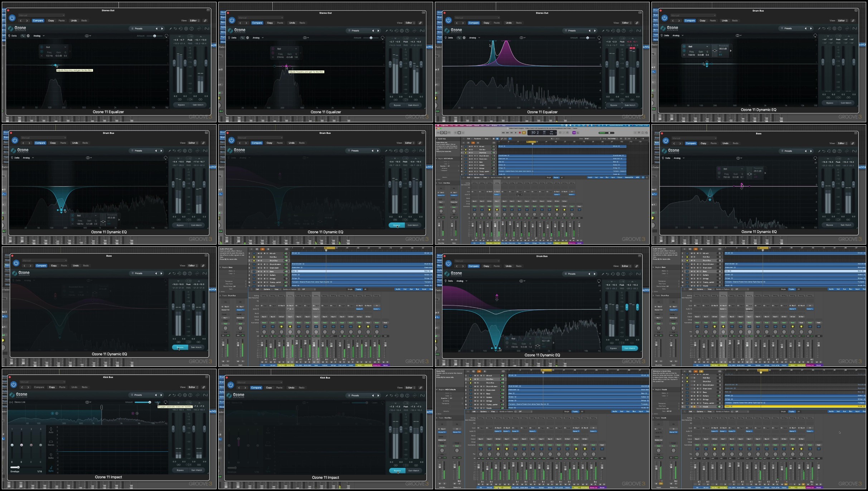Open the Navigate menu in Logic Pro menu bar

[x=469, y=126]
